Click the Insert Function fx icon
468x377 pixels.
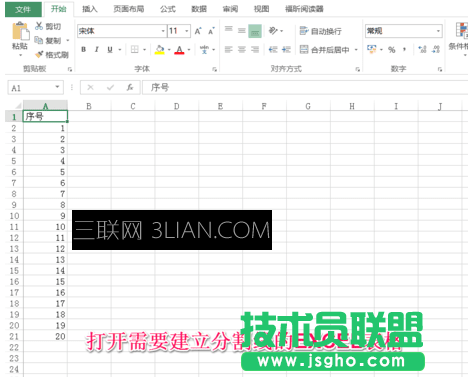pos(130,88)
